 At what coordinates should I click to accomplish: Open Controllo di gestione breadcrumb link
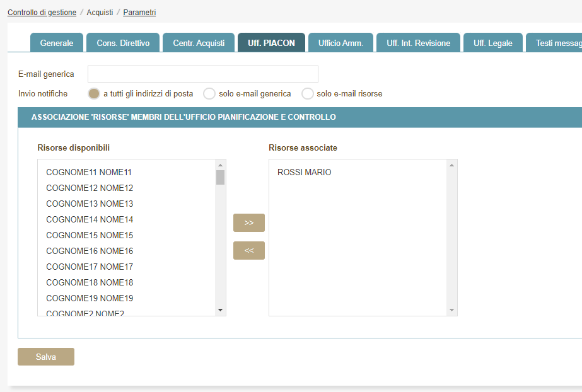(42, 13)
